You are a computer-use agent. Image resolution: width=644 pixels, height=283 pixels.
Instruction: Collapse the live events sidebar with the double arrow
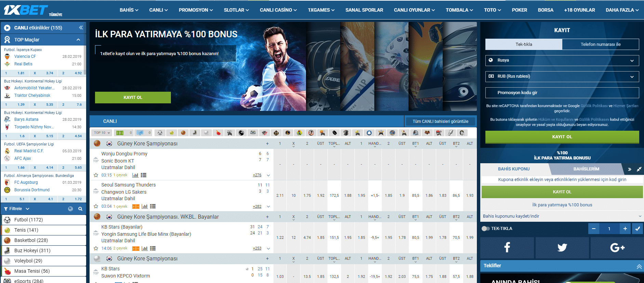pyautogui.click(x=81, y=28)
